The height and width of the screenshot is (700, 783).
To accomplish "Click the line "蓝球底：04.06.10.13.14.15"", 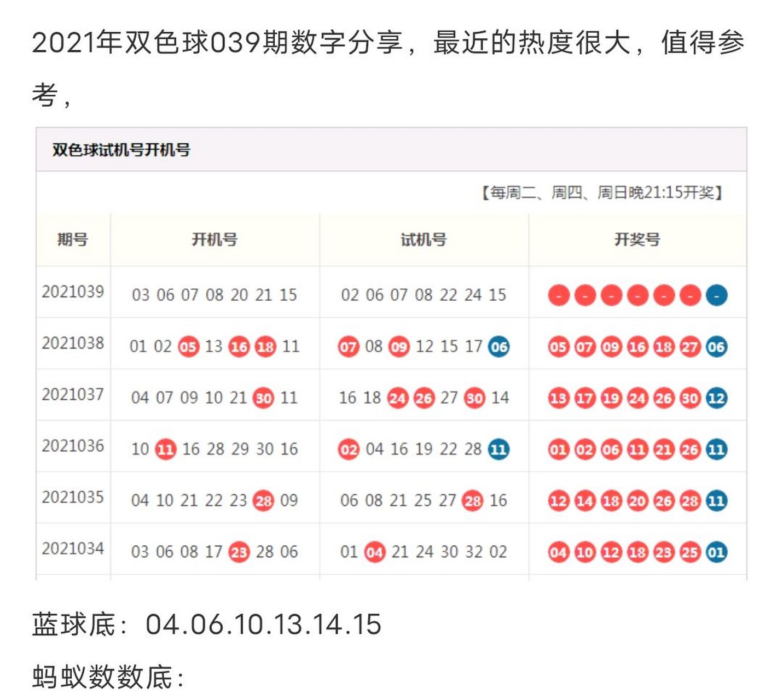I will pyautogui.click(x=207, y=625).
